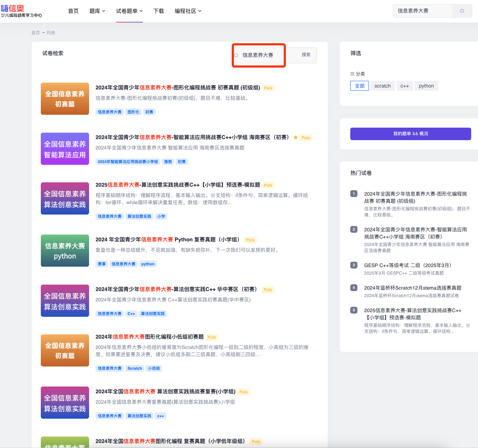The height and width of the screenshot is (448, 478).
Task: Filter papers by python category
Action: tap(426, 86)
